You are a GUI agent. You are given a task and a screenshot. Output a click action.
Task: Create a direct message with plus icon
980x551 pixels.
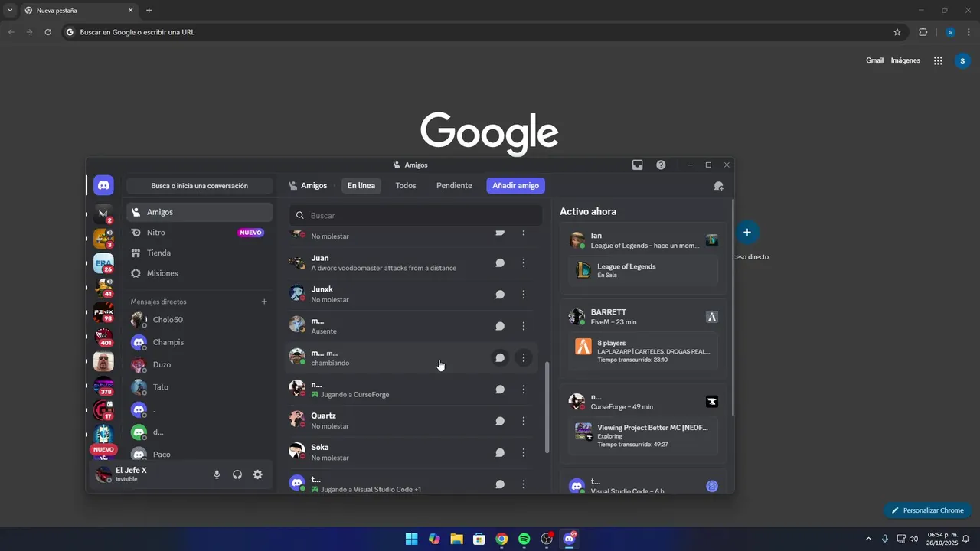click(x=264, y=302)
